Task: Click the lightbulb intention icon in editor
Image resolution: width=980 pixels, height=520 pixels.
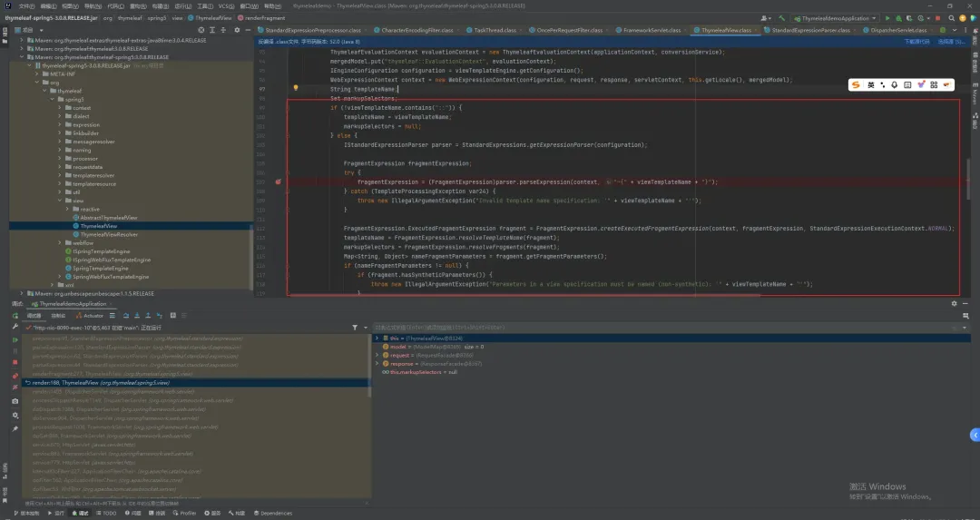Action: (x=296, y=88)
